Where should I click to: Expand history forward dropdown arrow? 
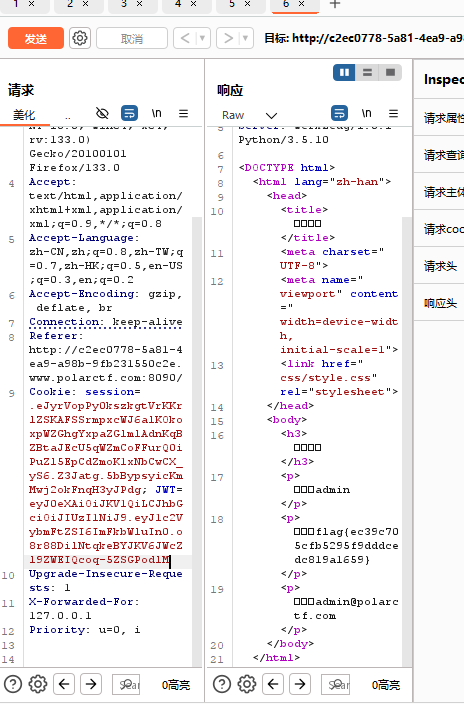click(245, 38)
